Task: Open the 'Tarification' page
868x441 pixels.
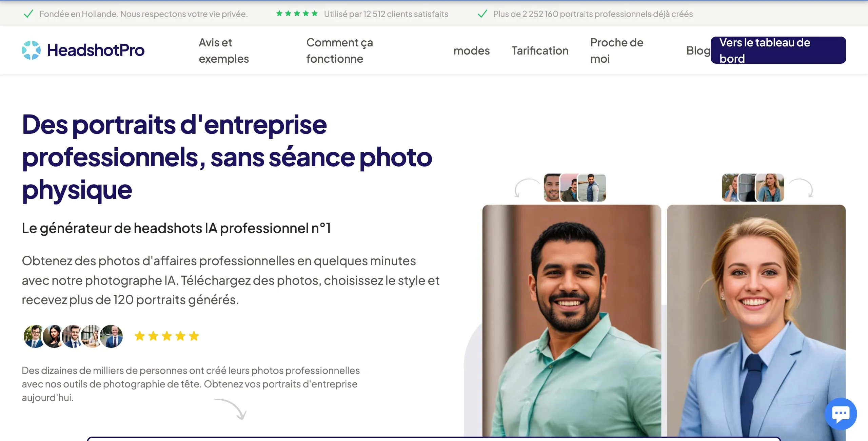Action: pos(539,50)
